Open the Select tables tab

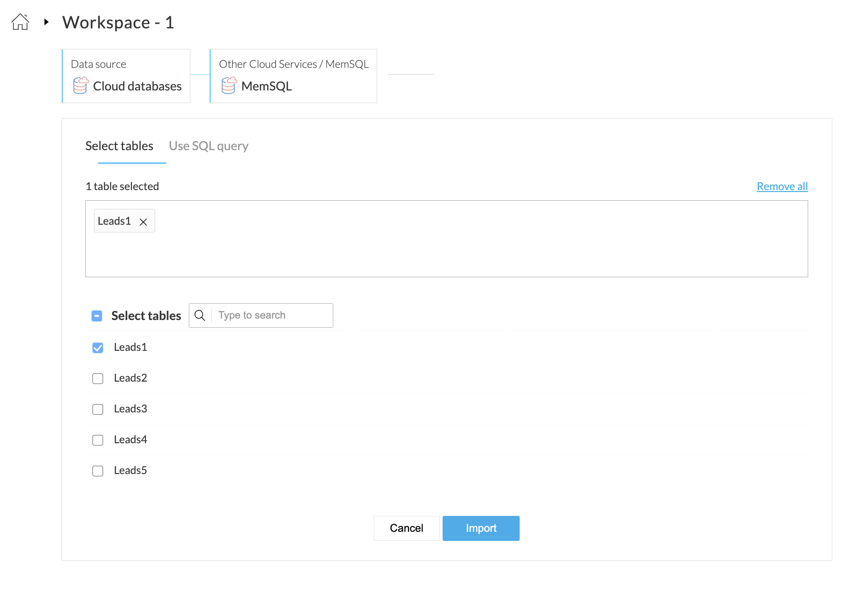click(119, 146)
